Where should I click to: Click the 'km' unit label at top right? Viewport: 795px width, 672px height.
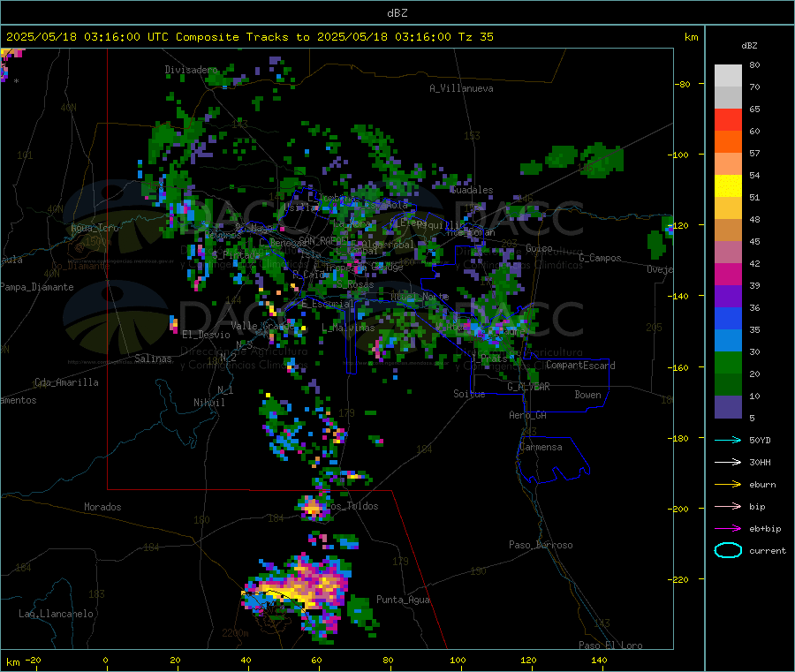pyautogui.click(x=691, y=37)
